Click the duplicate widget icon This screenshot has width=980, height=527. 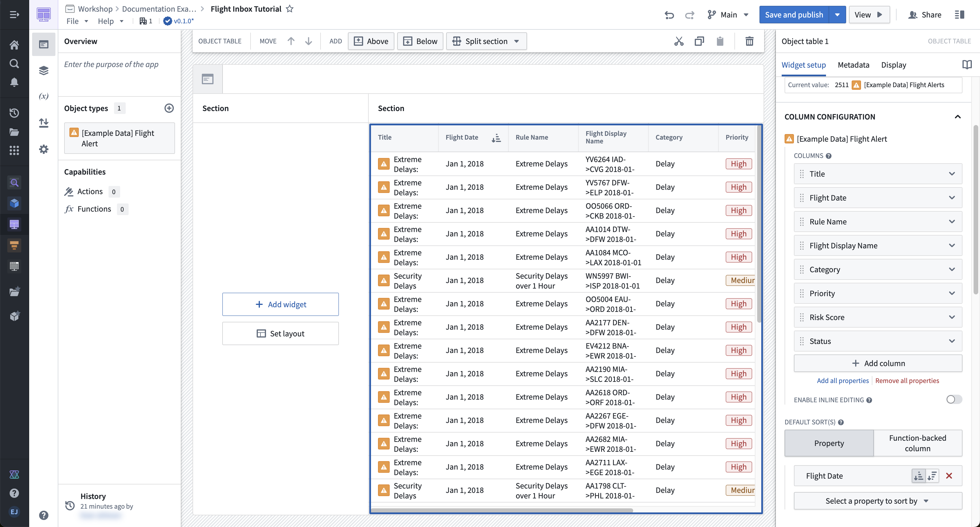pyautogui.click(x=699, y=41)
